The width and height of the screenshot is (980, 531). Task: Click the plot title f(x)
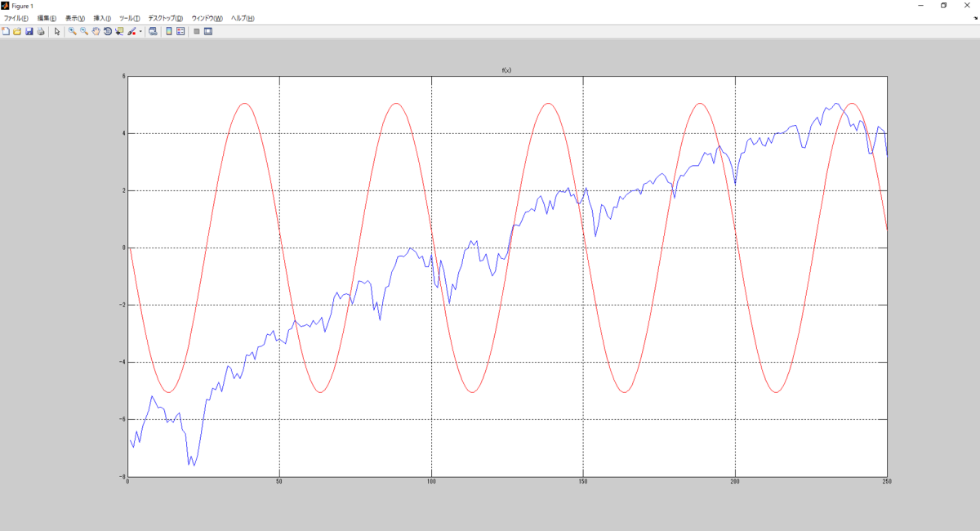pyautogui.click(x=506, y=70)
